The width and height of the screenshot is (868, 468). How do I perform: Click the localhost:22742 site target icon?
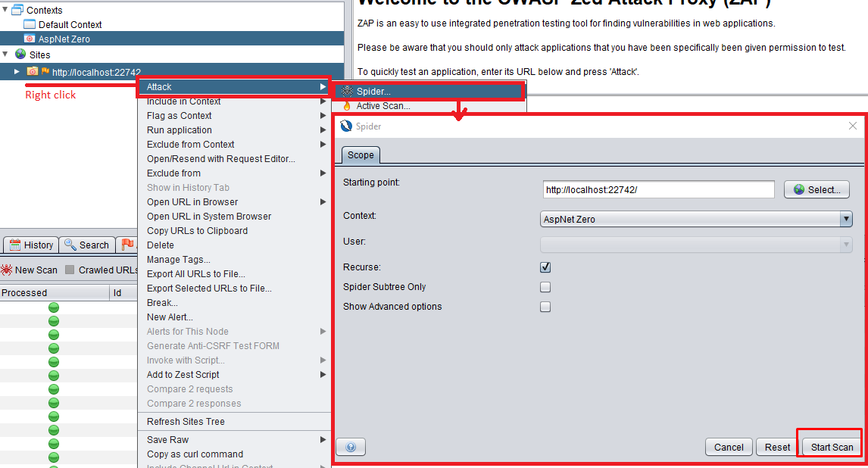pyautogui.click(x=33, y=71)
